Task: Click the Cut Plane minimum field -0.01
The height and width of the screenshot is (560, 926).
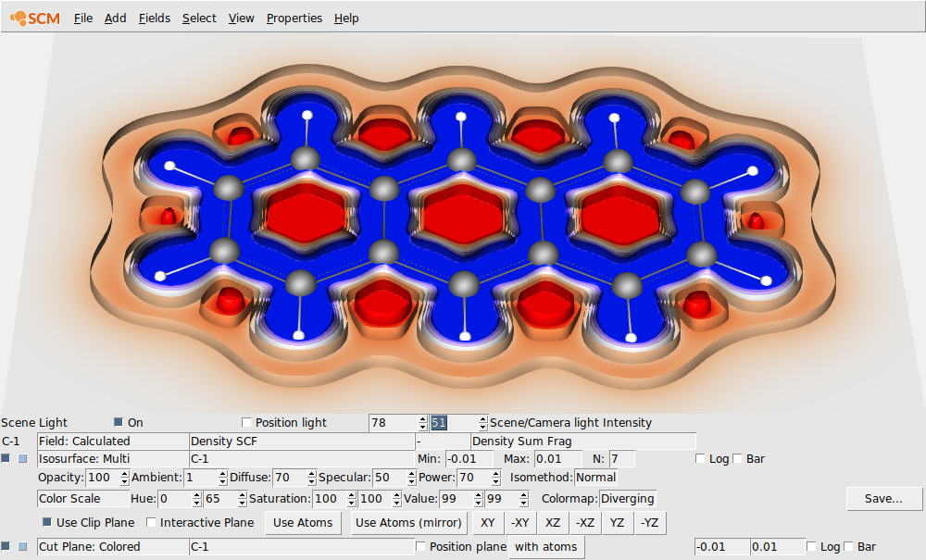Action: [x=722, y=547]
